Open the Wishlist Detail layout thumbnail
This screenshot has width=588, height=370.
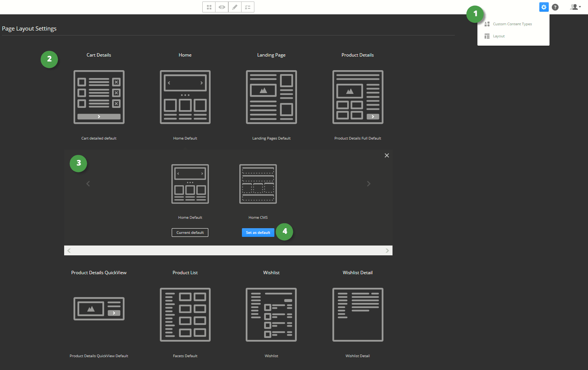click(x=358, y=315)
